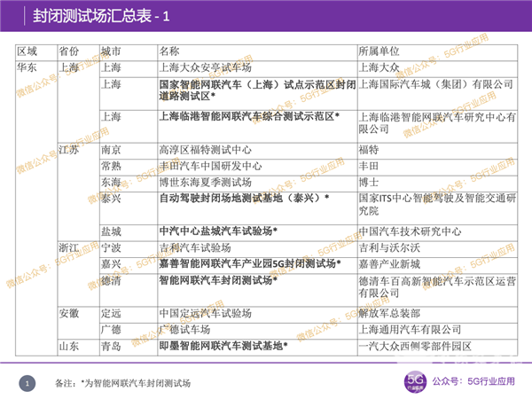Click the 安徽 province cell
The image size is (532, 399).
(x=68, y=313)
